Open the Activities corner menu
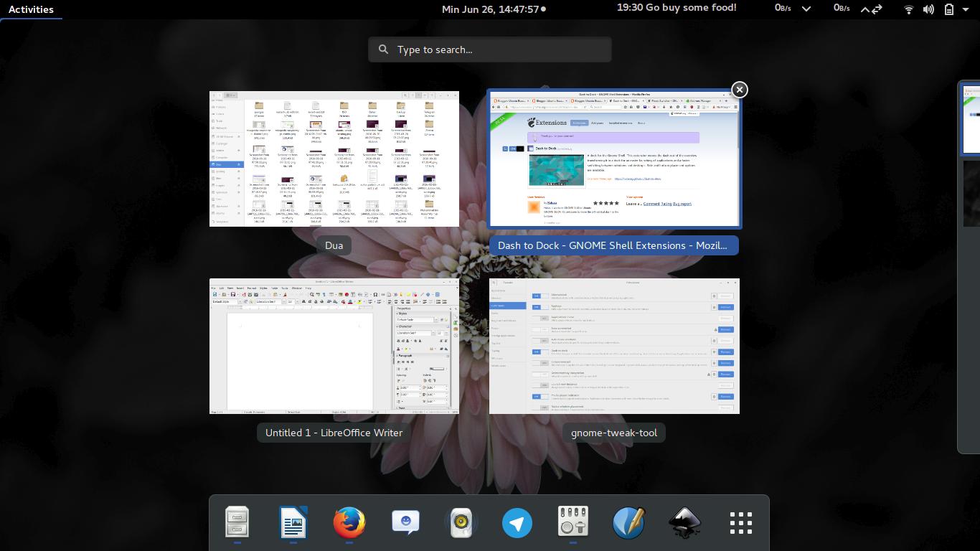 tap(32, 9)
